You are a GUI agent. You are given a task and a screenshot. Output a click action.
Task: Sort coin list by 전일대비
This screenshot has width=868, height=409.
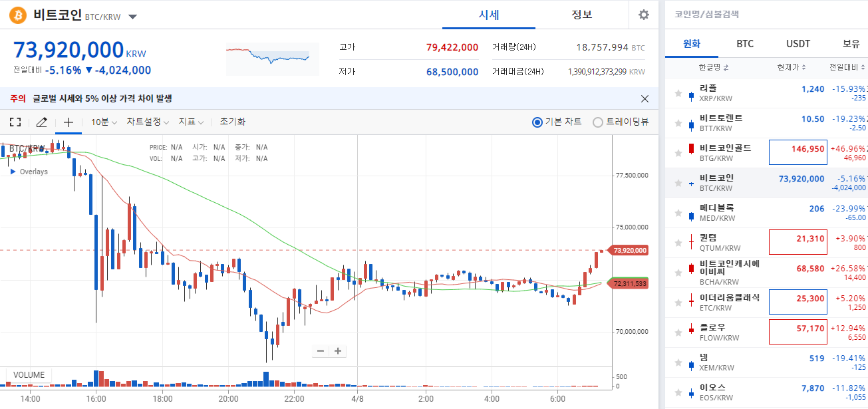point(846,67)
